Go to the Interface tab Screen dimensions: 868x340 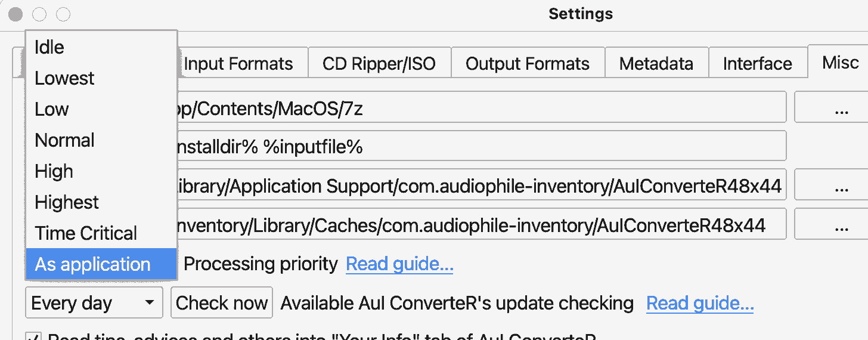[x=758, y=63]
